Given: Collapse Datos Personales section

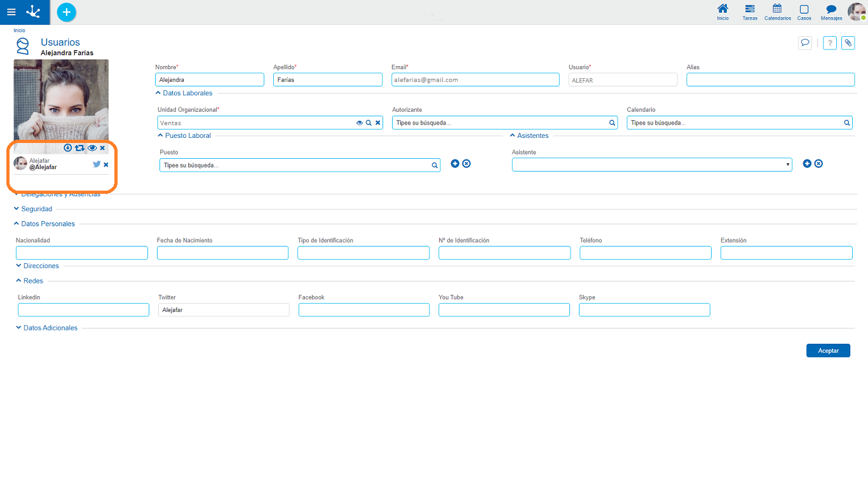Looking at the screenshot, I should (44, 224).
